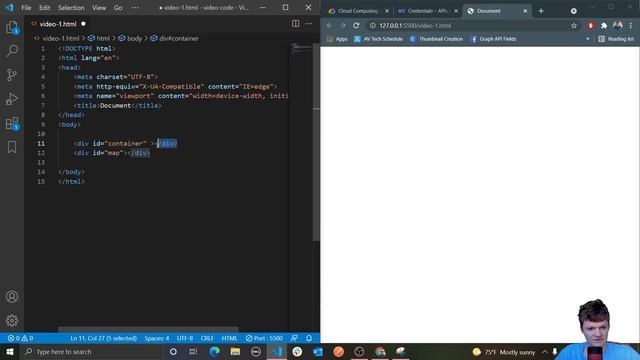This screenshot has width=640, height=360.
Task: Click the errors and warnings status indicator
Action: coord(20,338)
